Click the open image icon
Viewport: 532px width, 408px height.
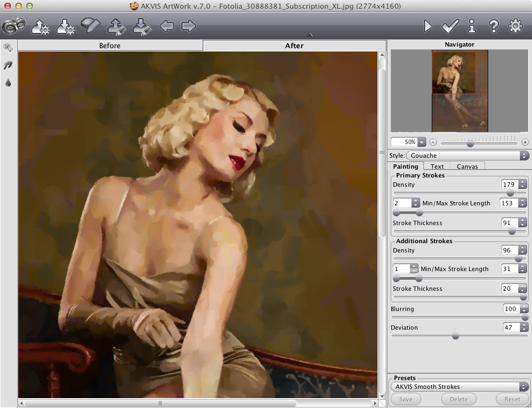click(x=41, y=26)
